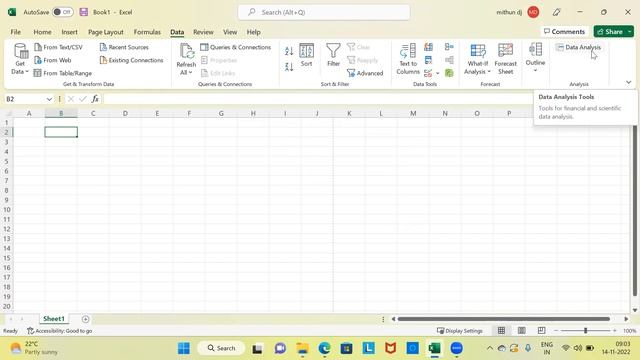This screenshot has height=360, width=640.
Task: Open Queries & Connections pane
Action: [x=236, y=47]
